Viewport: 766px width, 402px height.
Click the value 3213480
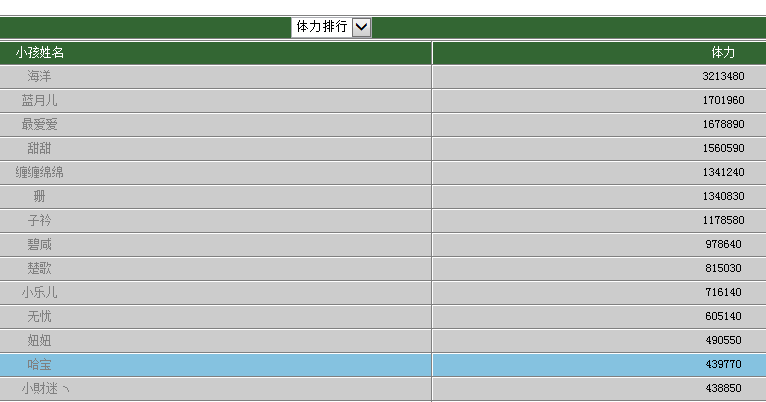723,76
